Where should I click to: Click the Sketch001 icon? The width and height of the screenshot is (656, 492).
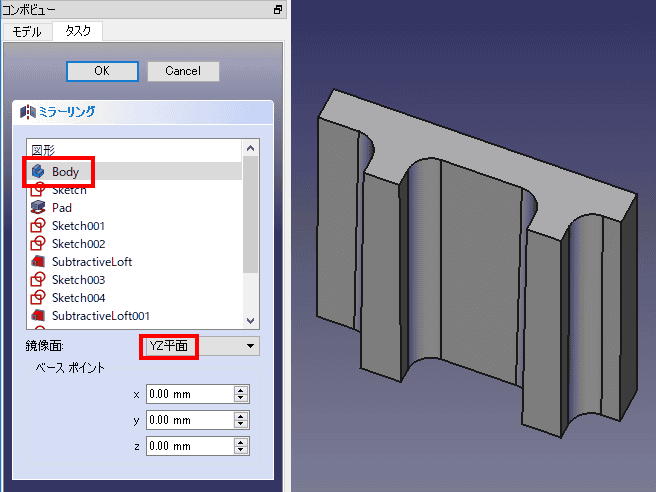38,225
